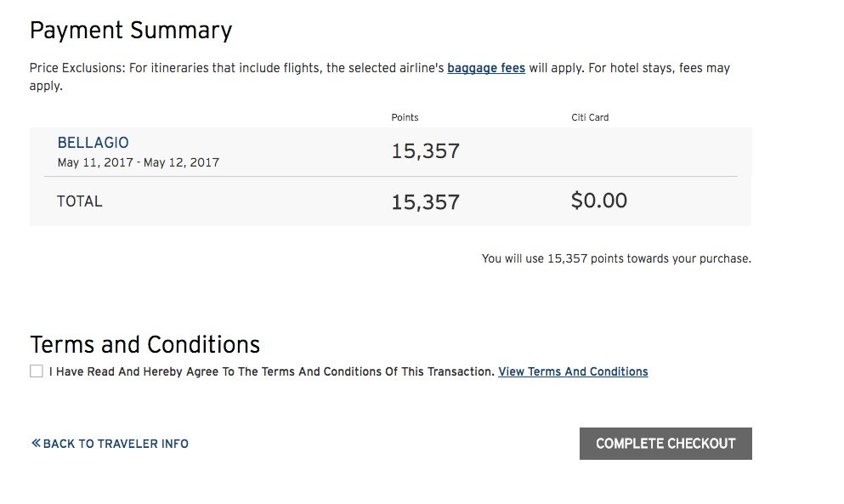The width and height of the screenshot is (844, 504).
Task: Click the double-chevron back arrow icon
Action: click(x=36, y=443)
